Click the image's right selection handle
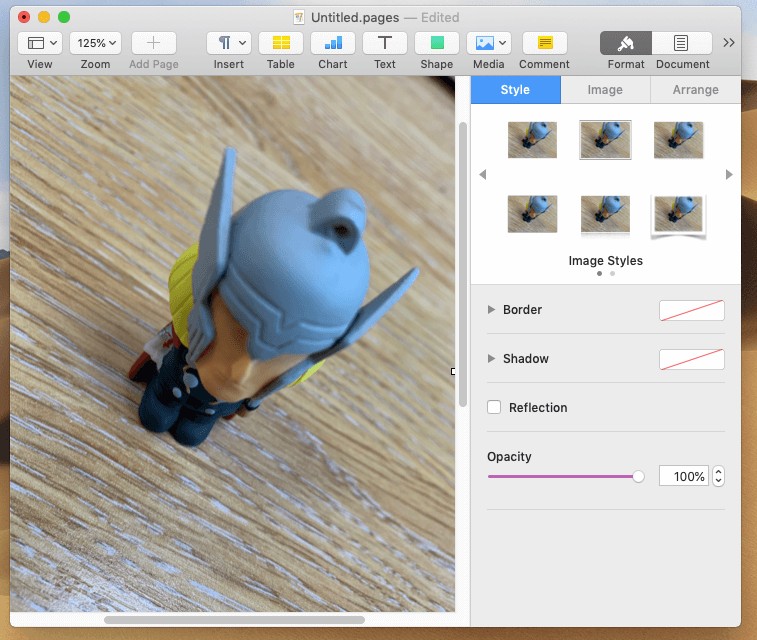Screen dimensions: 757x640 coord(453,371)
